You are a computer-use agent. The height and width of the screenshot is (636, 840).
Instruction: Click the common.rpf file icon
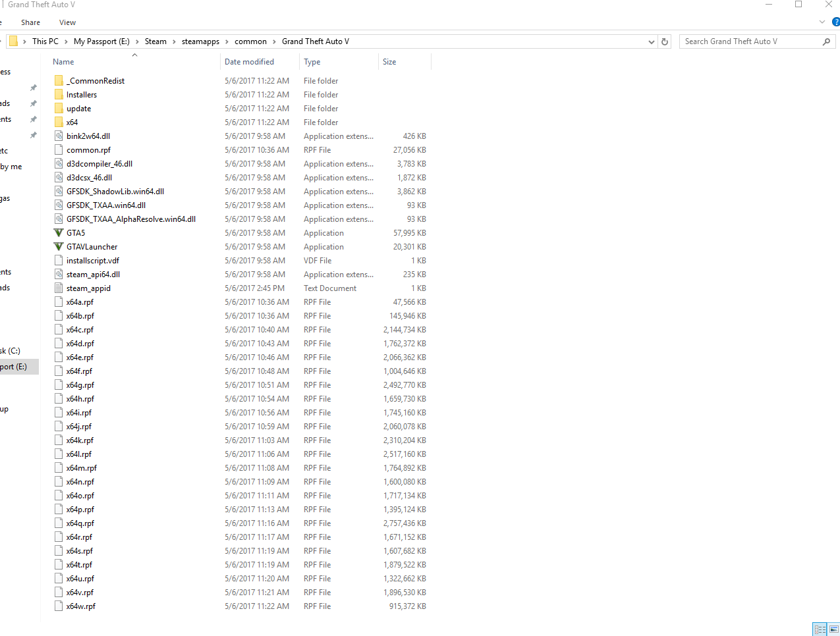pos(59,150)
